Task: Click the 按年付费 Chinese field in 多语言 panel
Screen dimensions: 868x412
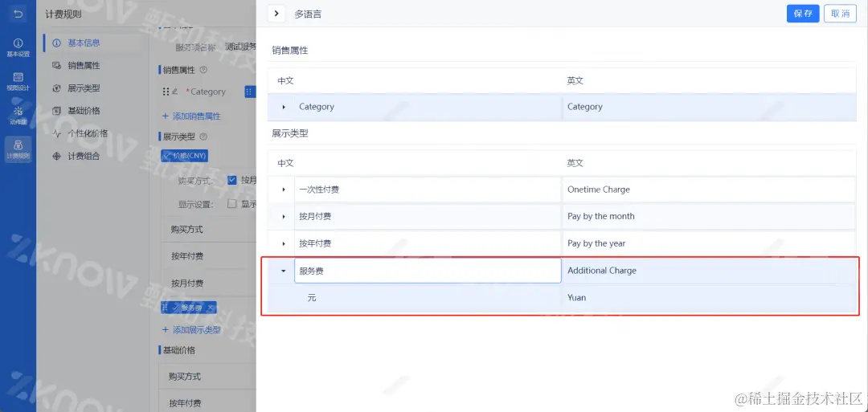Action: pos(428,243)
